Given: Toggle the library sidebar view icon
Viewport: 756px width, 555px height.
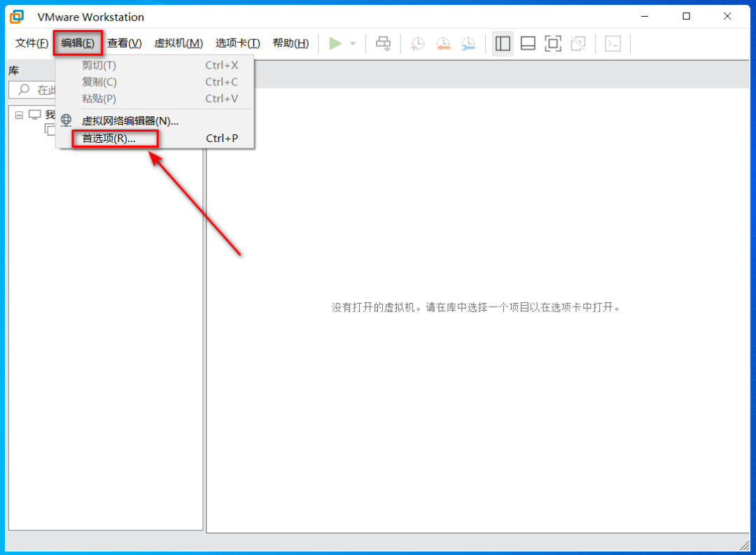Looking at the screenshot, I should coord(503,44).
